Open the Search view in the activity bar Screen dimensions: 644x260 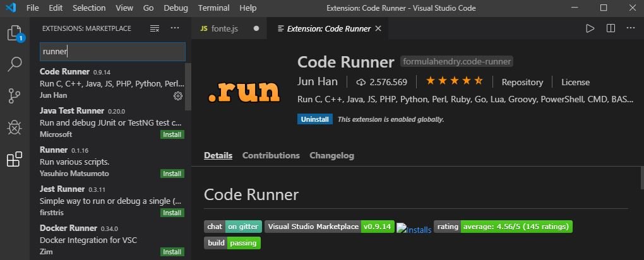click(x=15, y=64)
